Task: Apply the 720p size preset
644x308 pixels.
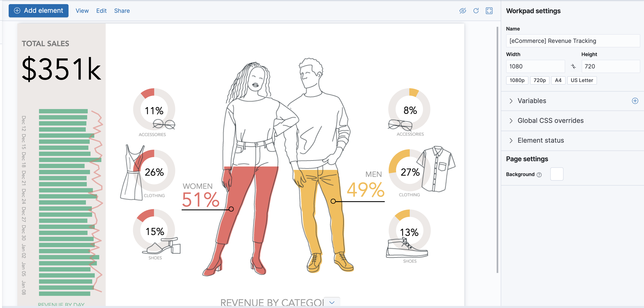Action: coord(540,80)
